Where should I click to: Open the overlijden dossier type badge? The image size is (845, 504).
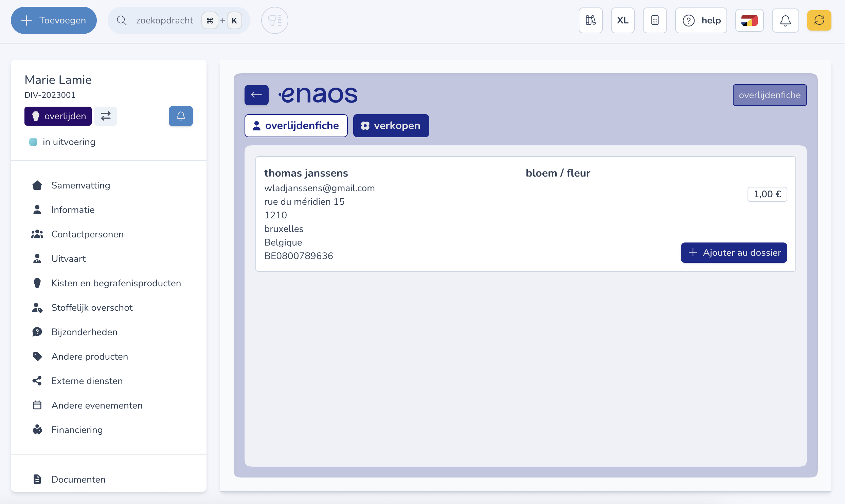pos(58,116)
